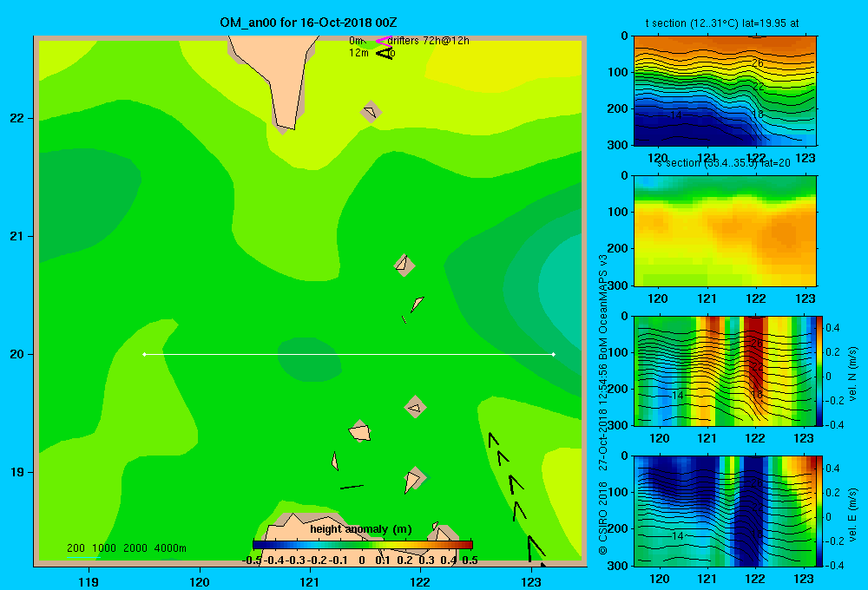Click the 't section (12..31°C)' title
Image resolution: width=868 pixels, height=590 pixels.
tap(692, 23)
